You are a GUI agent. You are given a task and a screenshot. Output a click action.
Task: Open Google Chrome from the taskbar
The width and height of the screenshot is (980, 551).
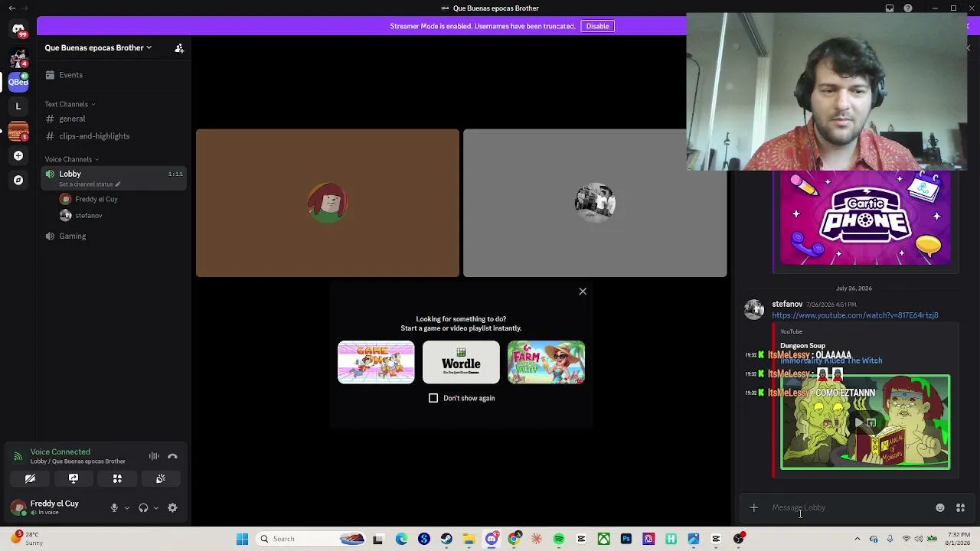[x=514, y=539]
